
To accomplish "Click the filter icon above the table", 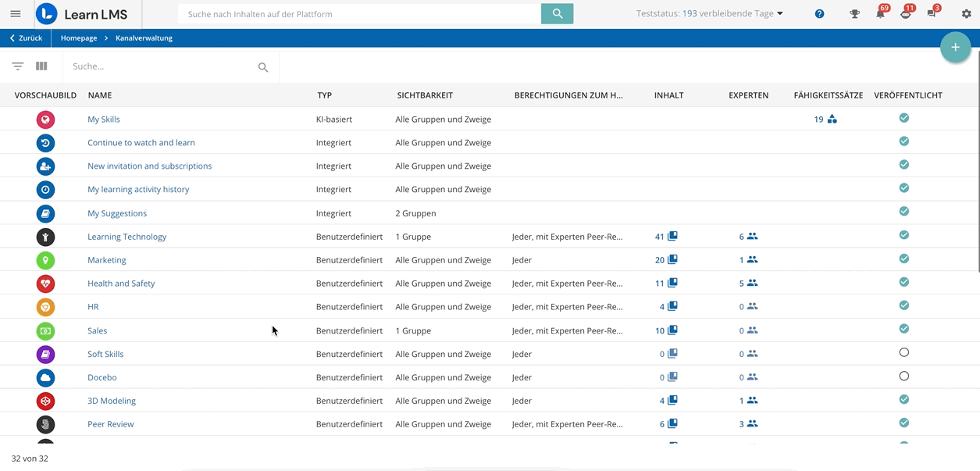I will click(18, 66).
